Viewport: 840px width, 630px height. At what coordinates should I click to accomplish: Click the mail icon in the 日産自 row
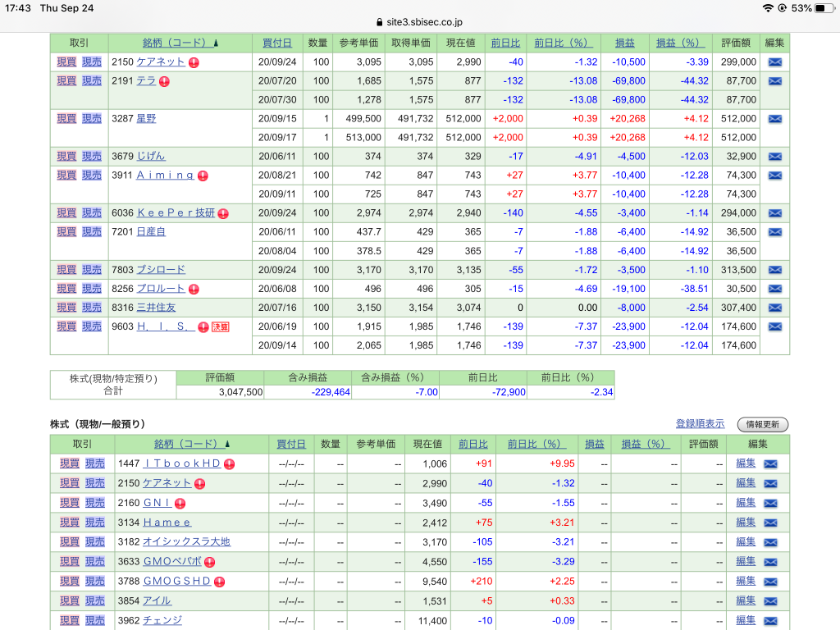click(x=774, y=232)
